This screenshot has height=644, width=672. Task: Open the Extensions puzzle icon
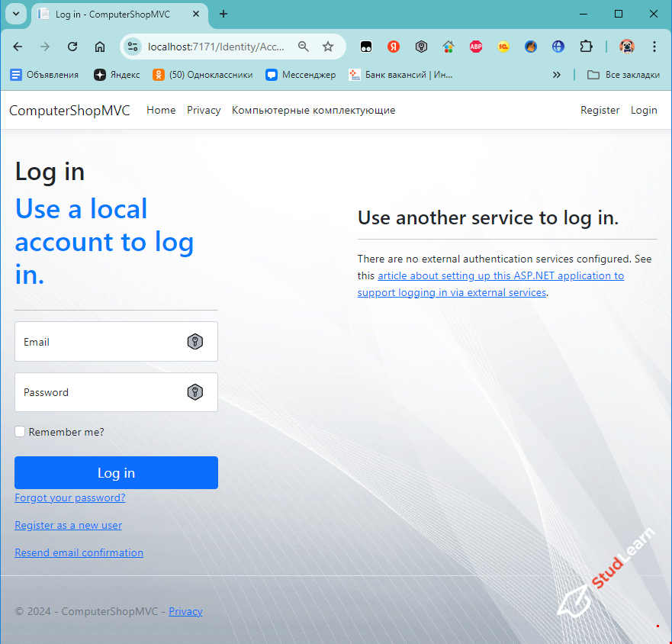587,47
